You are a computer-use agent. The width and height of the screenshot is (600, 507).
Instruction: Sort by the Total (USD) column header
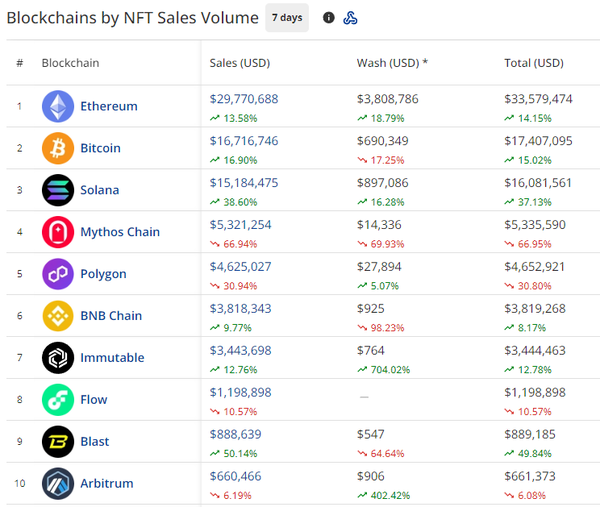534,63
